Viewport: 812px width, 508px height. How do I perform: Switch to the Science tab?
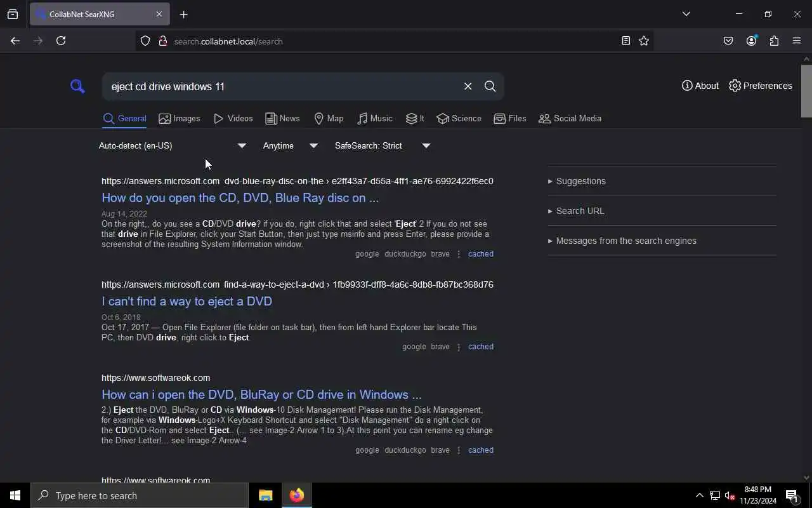coord(459,119)
